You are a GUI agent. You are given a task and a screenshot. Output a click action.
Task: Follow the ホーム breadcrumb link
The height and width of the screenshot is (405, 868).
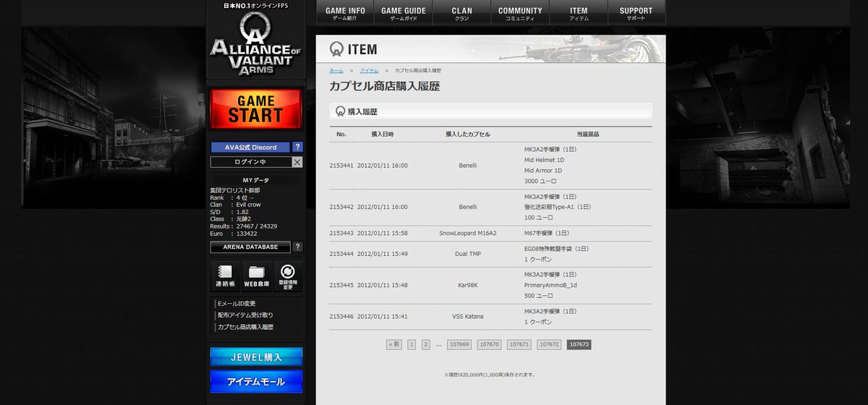point(336,70)
